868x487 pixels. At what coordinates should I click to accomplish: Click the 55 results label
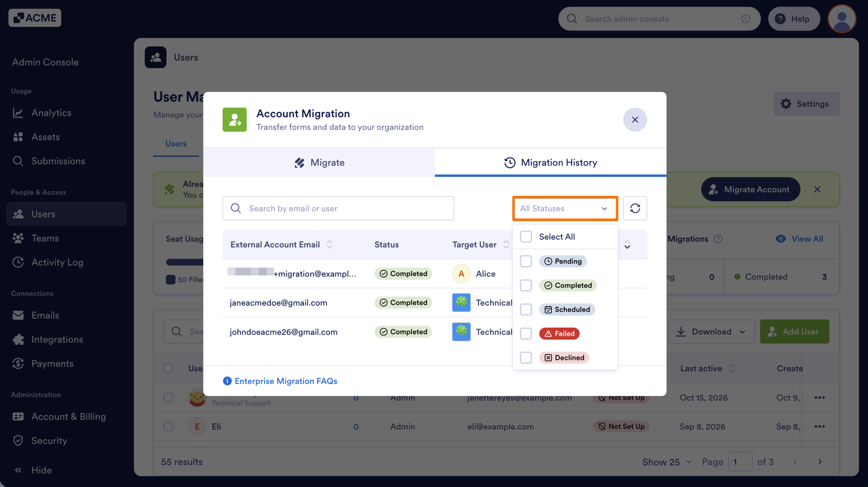(182, 462)
